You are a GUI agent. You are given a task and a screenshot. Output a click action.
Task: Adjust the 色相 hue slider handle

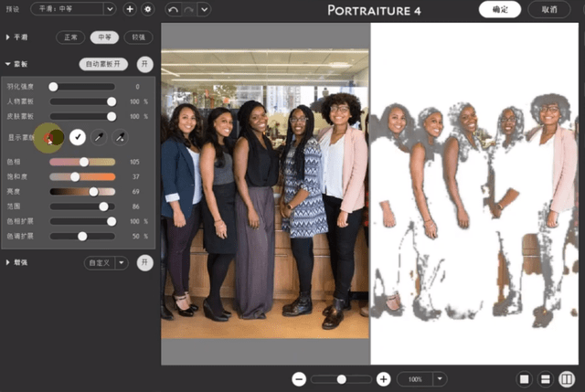coord(84,162)
